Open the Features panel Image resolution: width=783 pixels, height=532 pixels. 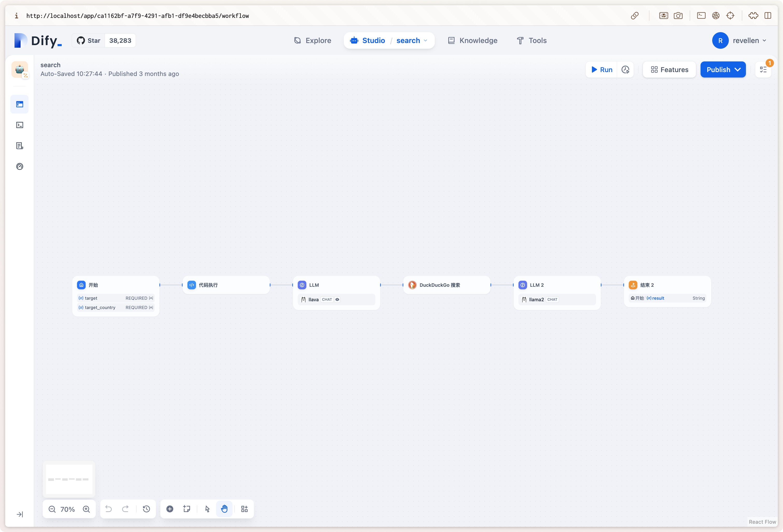coord(669,70)
